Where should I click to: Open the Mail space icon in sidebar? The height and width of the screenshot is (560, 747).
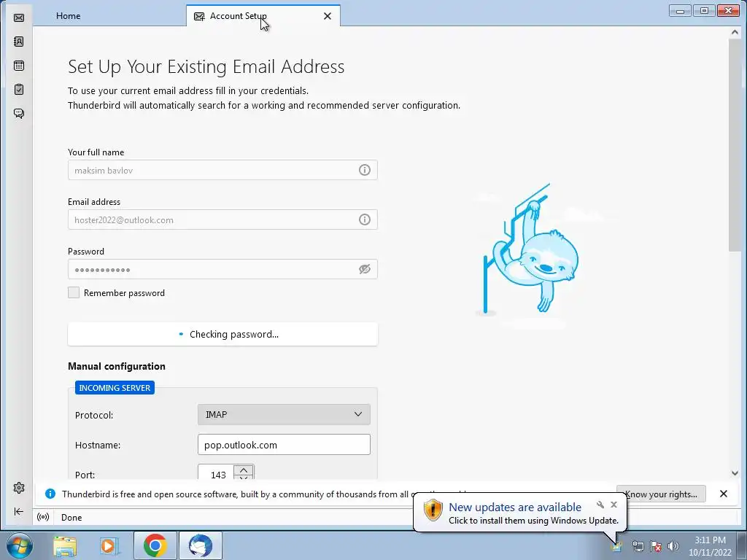click(19, 17)
